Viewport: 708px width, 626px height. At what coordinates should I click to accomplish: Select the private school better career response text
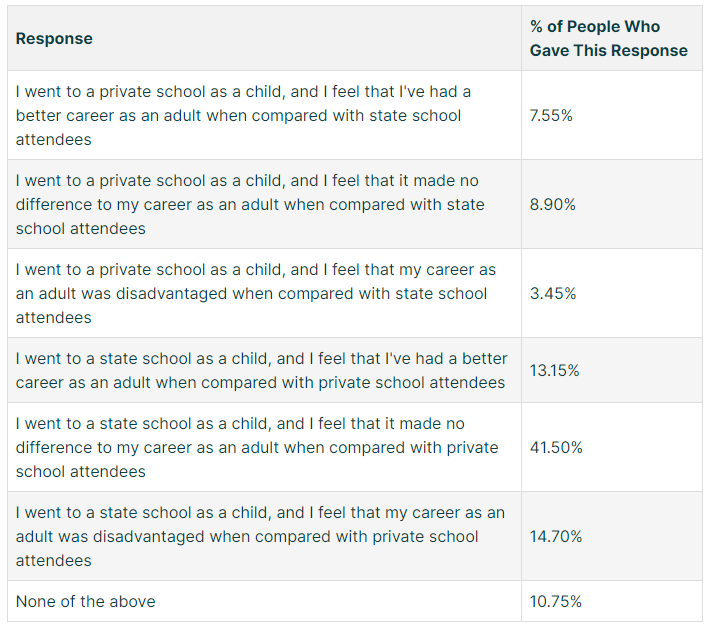click(243, 115)
